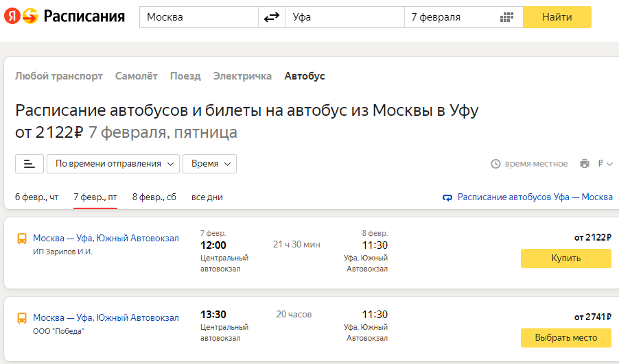Switch to Самолёт tab
The image size is (619, 364).
coord(136,76)
